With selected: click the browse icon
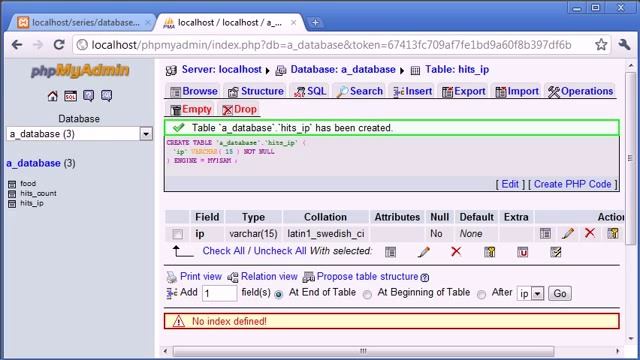The height and width of the screenshot is (360, 640). tap(390, 252)
